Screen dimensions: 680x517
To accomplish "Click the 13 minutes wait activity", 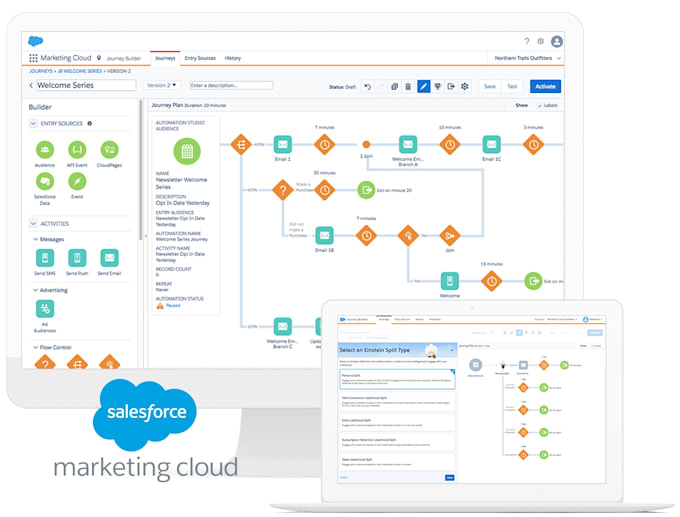I will point(491,281).
